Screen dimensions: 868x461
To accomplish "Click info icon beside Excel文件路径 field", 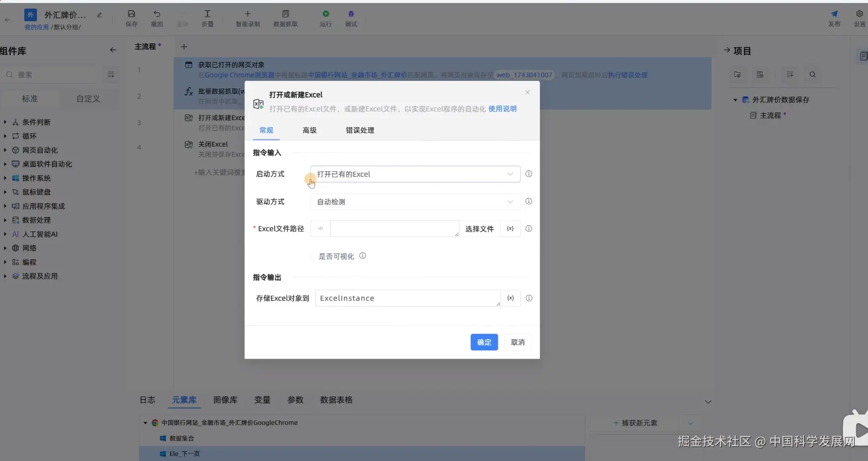I will click(x=528, y=229).
